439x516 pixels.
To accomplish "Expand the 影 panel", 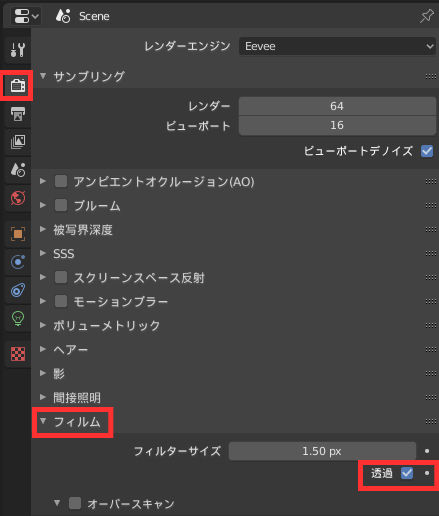I will [x=43, y=373].
